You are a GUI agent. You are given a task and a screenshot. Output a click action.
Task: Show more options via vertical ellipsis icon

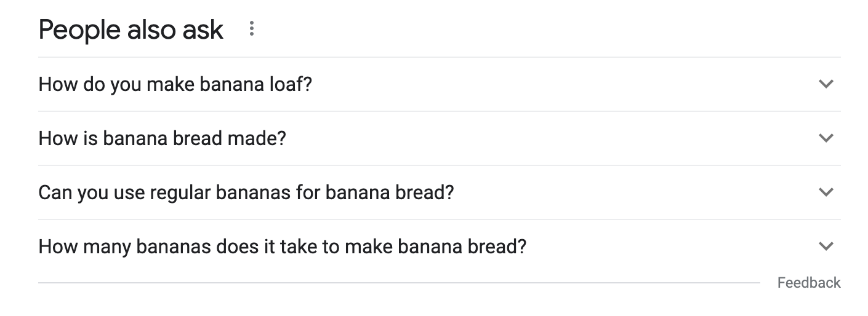click(251, 29)
